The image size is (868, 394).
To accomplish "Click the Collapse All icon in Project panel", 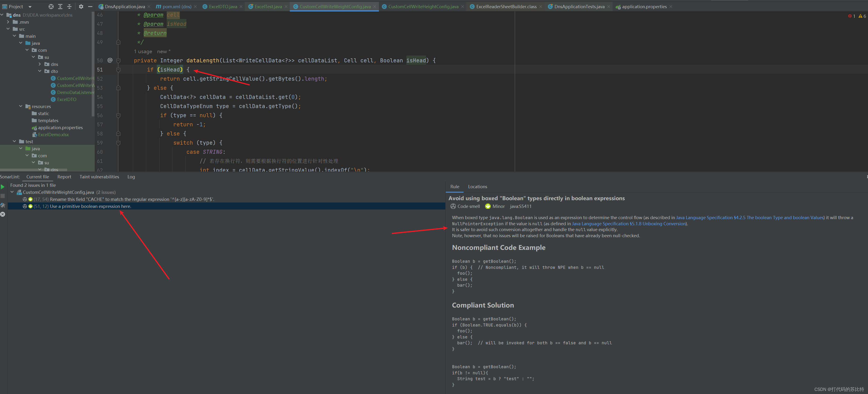I will point(69,6).
